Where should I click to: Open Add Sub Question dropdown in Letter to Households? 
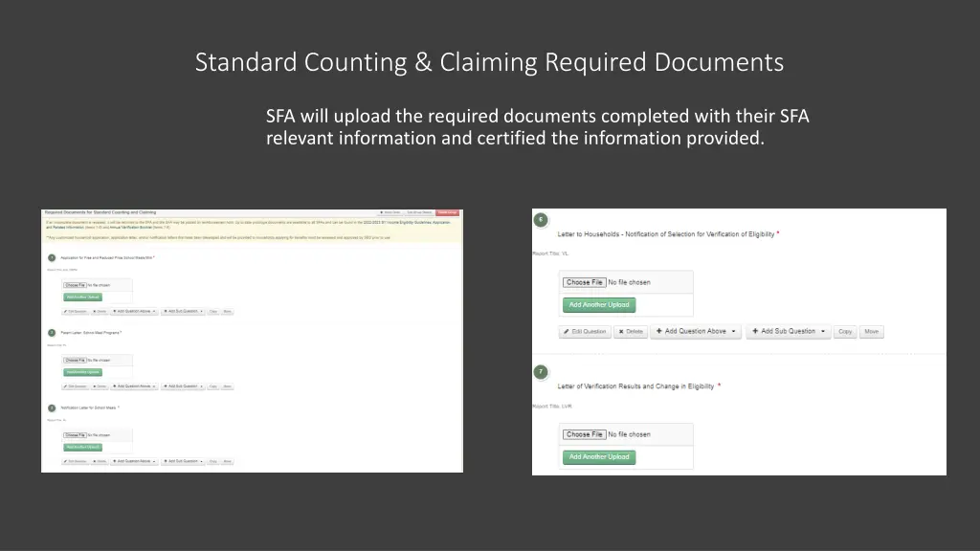click(x=789, y=332)
